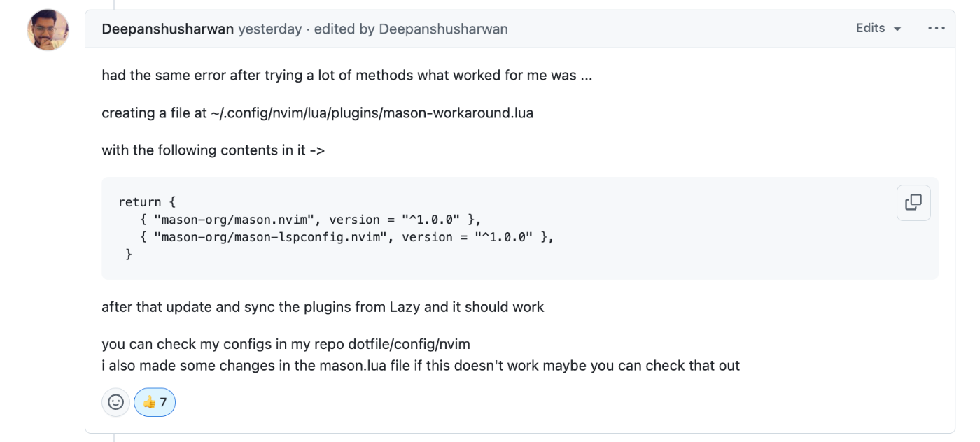The height and width of the screenshot is (442, 980).
Task: Open the 'yesterday' comment timestamp link
Action: tap(270, 29)
